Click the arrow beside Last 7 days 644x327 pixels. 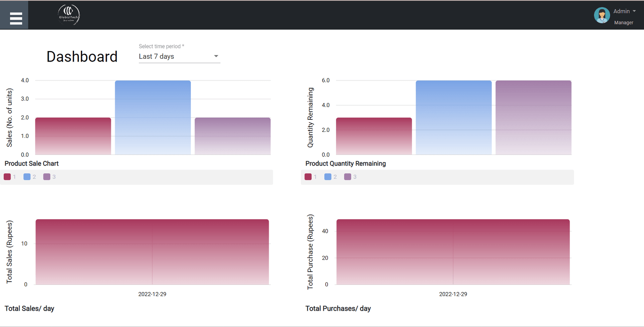[x=216, y=56]
